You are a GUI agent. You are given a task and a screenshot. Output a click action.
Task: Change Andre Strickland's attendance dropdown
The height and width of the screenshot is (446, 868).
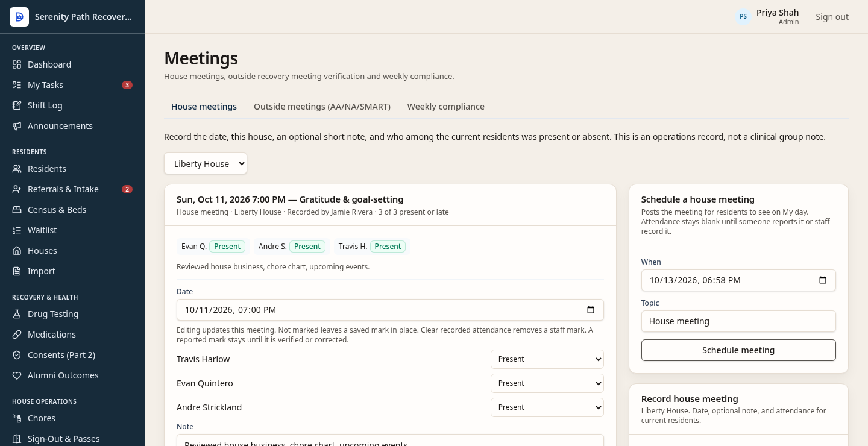pyautogui.click(x=547, y=407)
